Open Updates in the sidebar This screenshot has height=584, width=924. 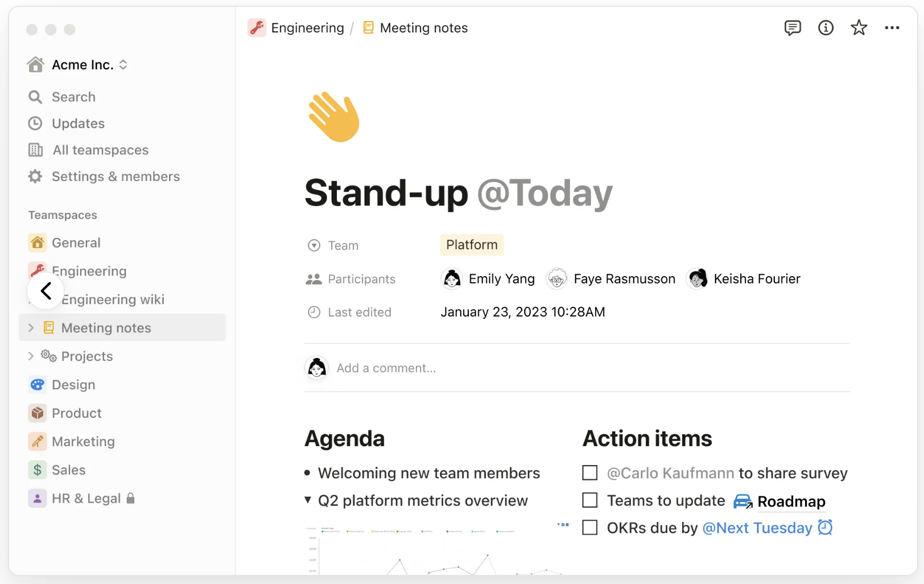(78, 124)
